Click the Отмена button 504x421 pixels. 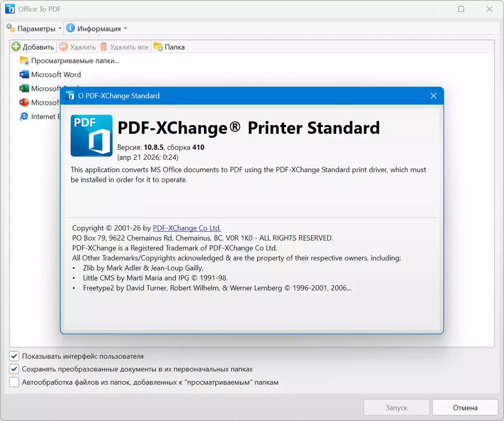465,407
